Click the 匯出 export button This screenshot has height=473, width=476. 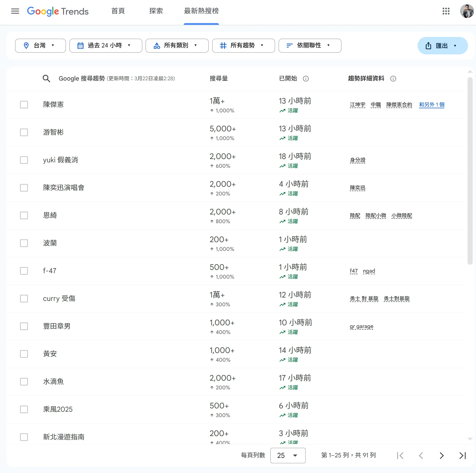(x=442, y=46)
